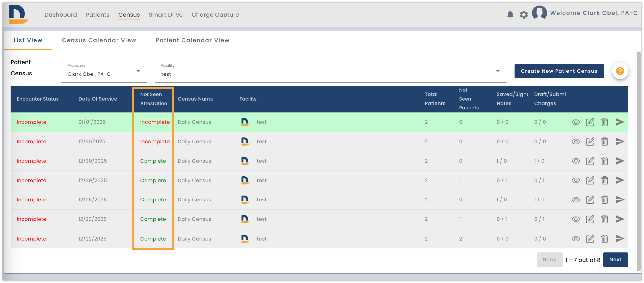Switch to Census Calendar View tab
The image size is (644, 283).
coord(99,40)
